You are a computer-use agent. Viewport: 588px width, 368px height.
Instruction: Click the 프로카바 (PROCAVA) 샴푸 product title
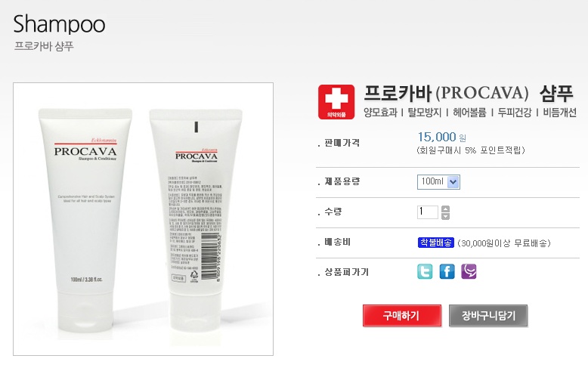(469, 93)
